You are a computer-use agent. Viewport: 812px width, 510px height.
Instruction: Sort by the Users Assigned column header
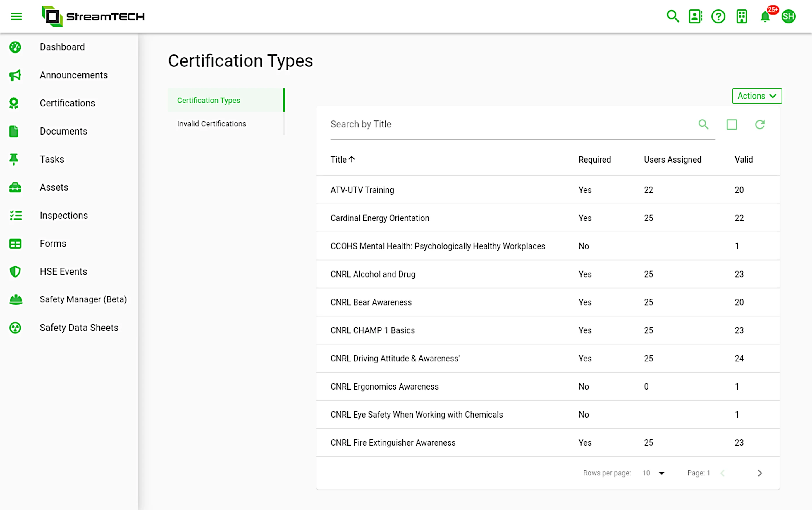tap(672, 159)
